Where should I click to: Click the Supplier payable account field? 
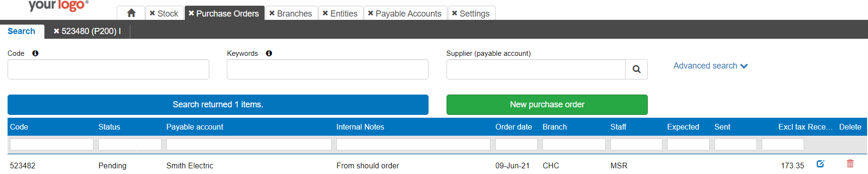click(536, 70)
